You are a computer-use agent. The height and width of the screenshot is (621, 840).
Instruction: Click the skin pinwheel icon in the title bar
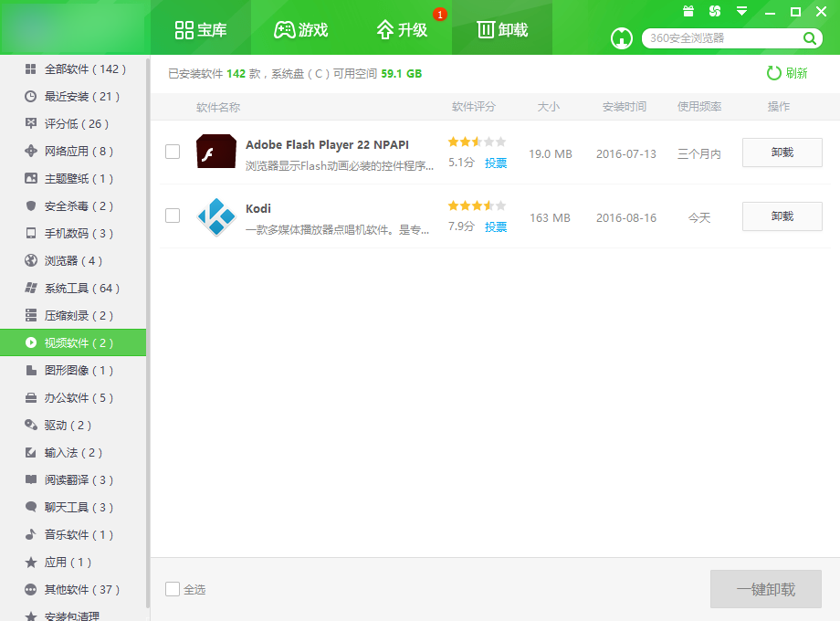click(715, 11)
